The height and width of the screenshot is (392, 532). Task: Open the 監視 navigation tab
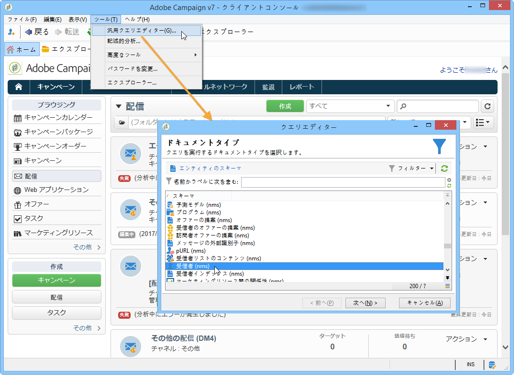[268, 87]
